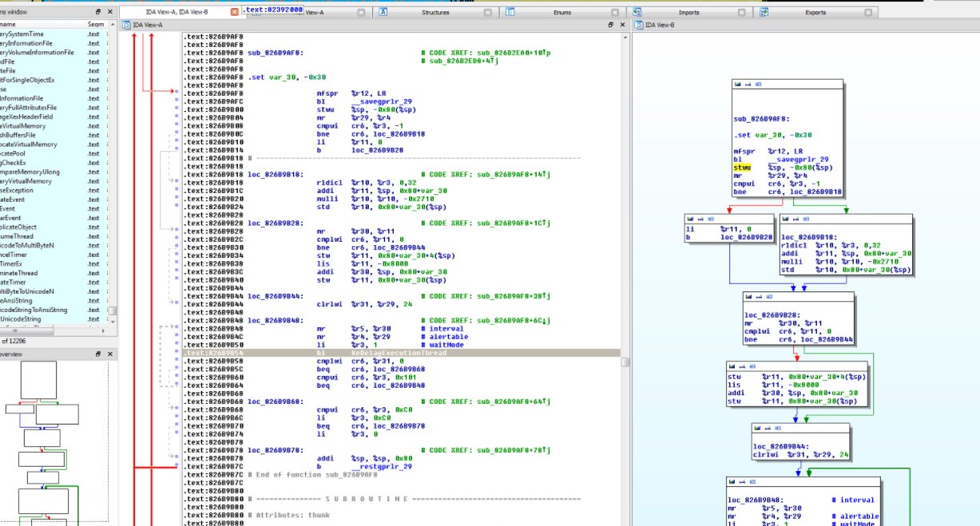Float the graph overview panel
The height and width of the screenshot is (526, 980).
[98, 354]
